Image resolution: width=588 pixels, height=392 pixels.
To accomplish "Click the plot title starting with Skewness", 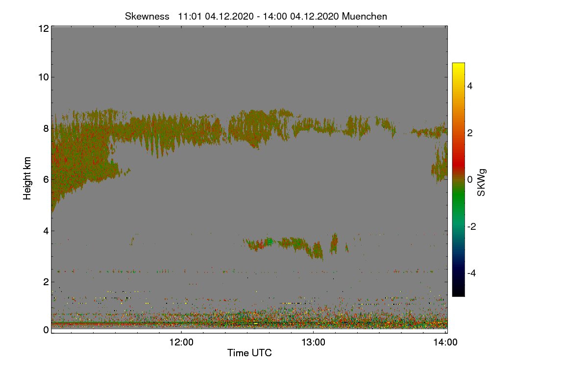I will [256, 16].
